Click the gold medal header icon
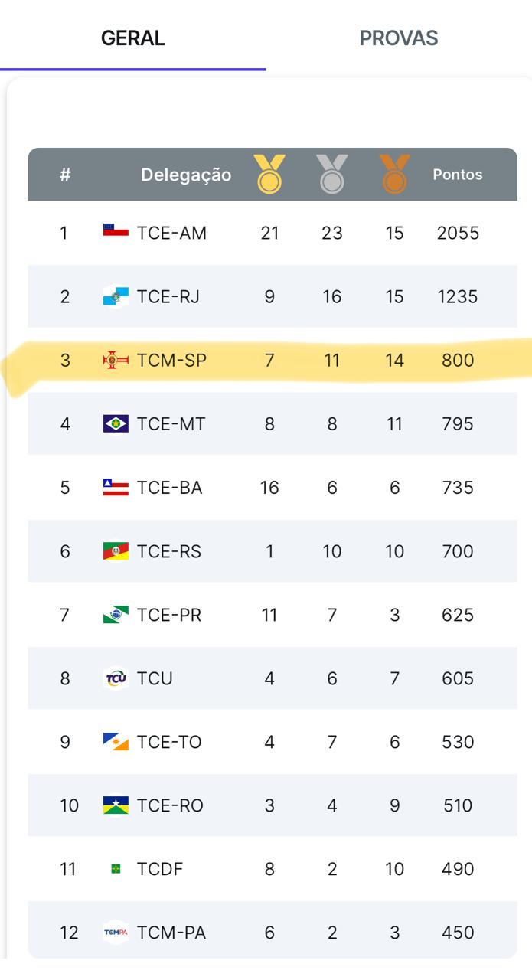Screen dimensions: 532x980 click(x=269, y=174)
